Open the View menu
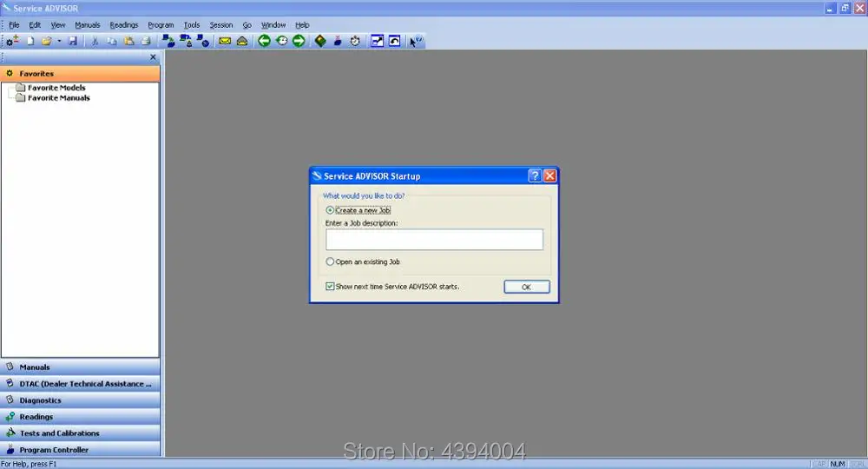Screen dimensions: 868x469 click(x=58, y=25)
